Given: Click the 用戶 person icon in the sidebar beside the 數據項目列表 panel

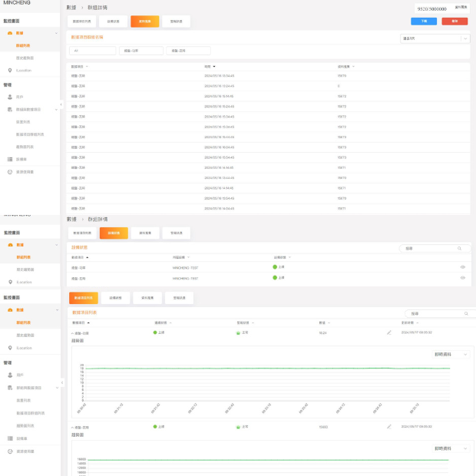Looking at the screenshot, I should point(10,375).
